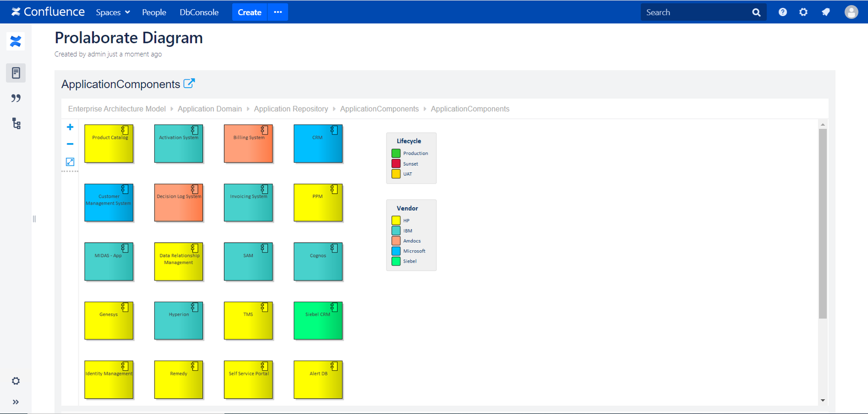Image resolution: width=868 pixels, height=414 pixels.
Task: Select the Data Relationship Management component
Action: pyautogui.click(x=179, y=262)
